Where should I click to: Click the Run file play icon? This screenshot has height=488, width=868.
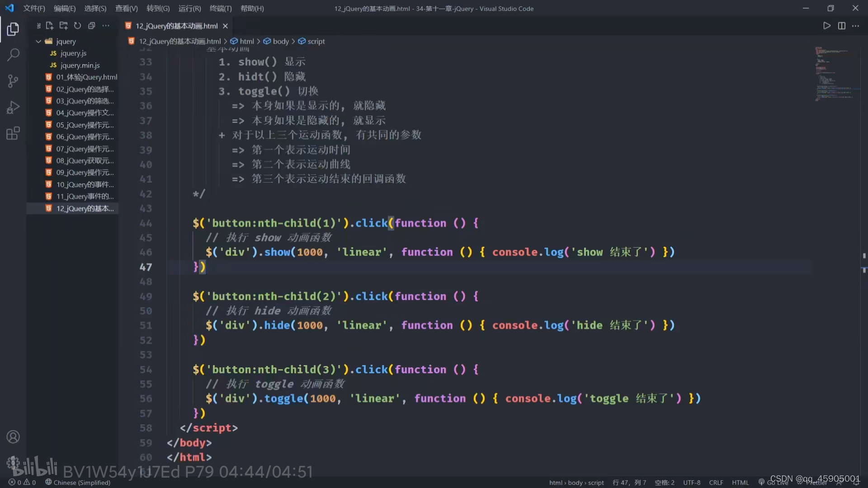[x=826, y=26]
